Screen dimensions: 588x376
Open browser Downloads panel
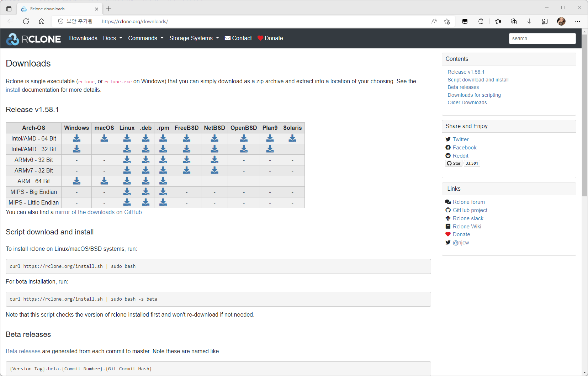[x=529, y=21]
